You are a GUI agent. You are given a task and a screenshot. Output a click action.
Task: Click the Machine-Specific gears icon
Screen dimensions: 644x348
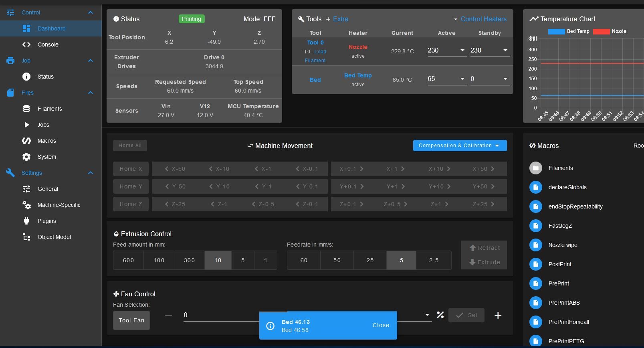26,205
